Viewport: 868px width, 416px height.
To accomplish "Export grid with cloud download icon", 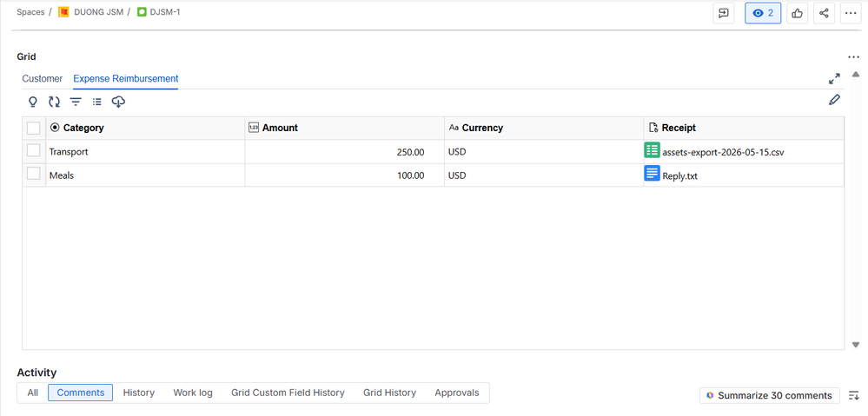I will pos(118,102).
